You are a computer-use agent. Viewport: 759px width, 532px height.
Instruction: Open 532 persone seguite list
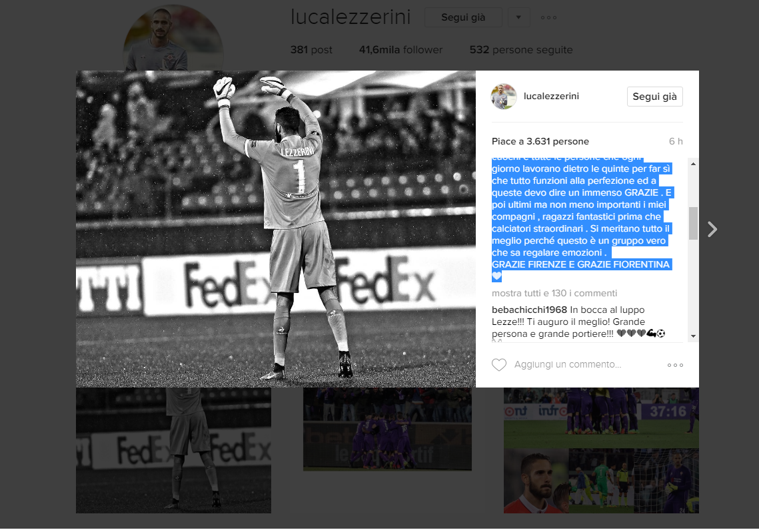pyautogui.click(x=521, y=50)
